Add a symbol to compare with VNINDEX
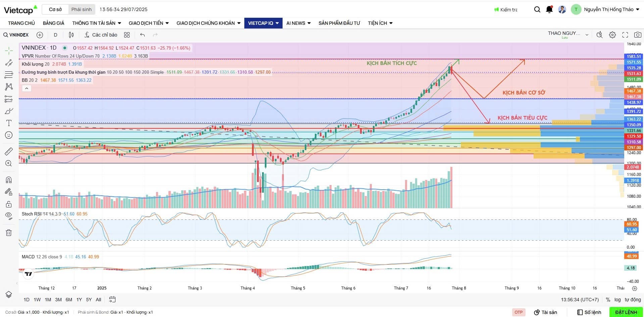This screenshot has height=317, width=644. 40,35
